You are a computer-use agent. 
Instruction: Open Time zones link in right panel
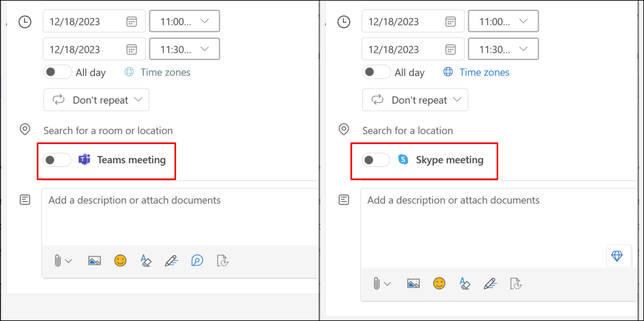[x=477, y=72]
